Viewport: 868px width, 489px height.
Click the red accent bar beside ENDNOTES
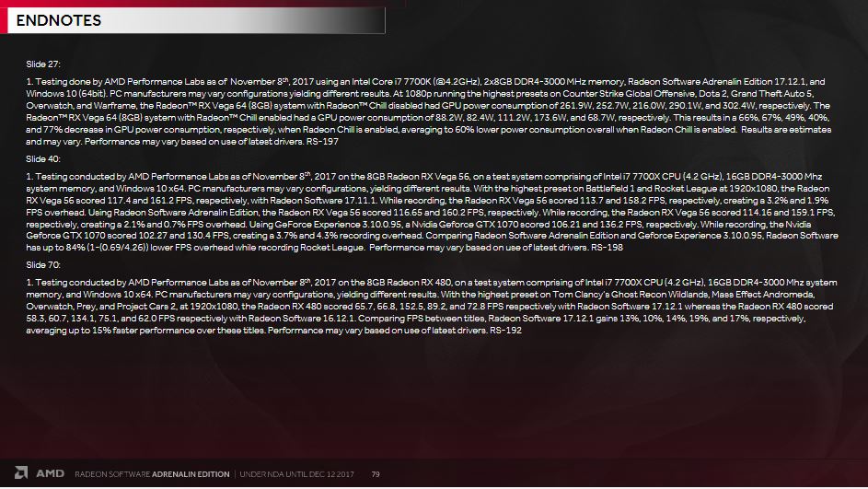click(x=4, y=20)
